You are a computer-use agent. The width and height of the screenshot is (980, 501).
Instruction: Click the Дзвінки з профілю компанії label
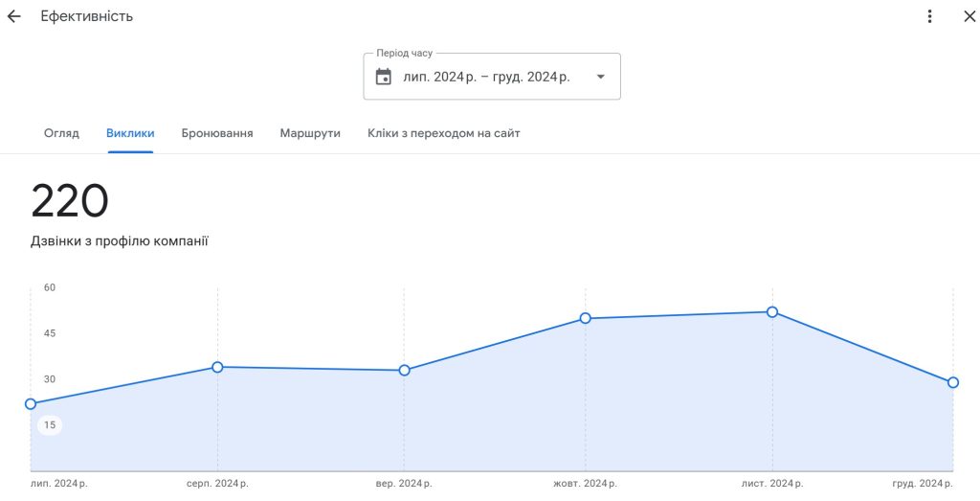(120, 241)
